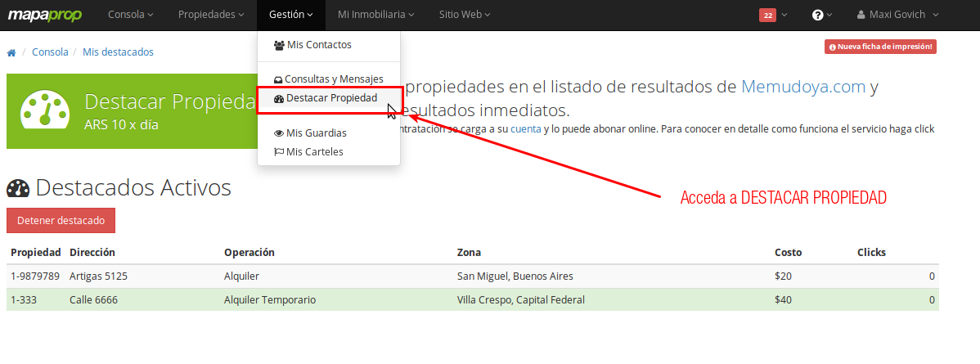Click the mapaprop logo

click(x=44, y=15)
